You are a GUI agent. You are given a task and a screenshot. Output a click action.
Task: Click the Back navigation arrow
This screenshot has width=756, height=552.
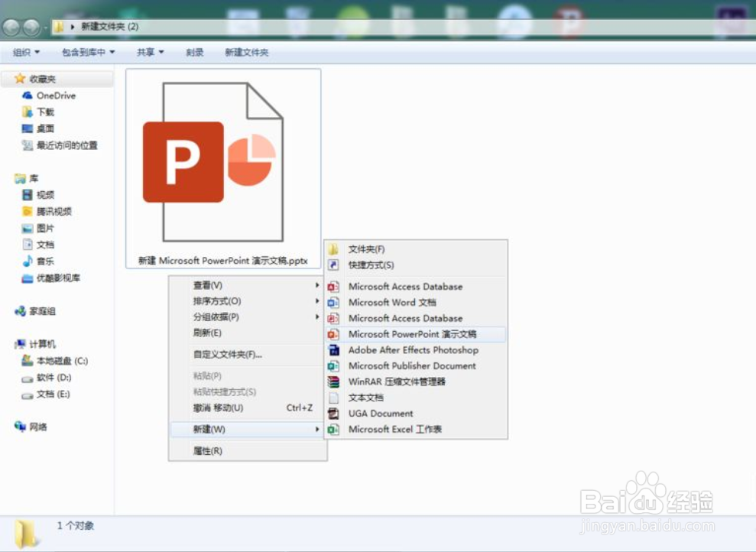tap(12, 27)
